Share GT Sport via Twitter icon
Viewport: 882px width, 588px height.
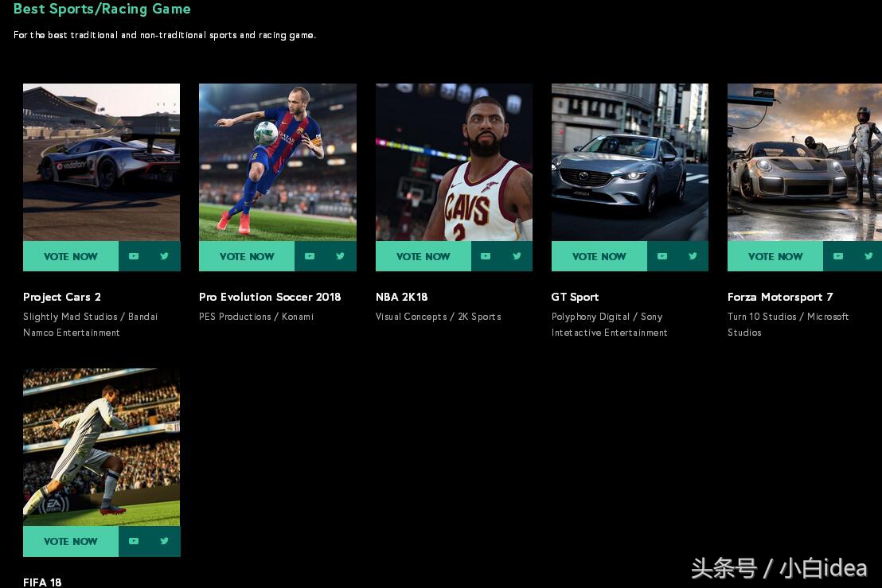tap(693, 256)
